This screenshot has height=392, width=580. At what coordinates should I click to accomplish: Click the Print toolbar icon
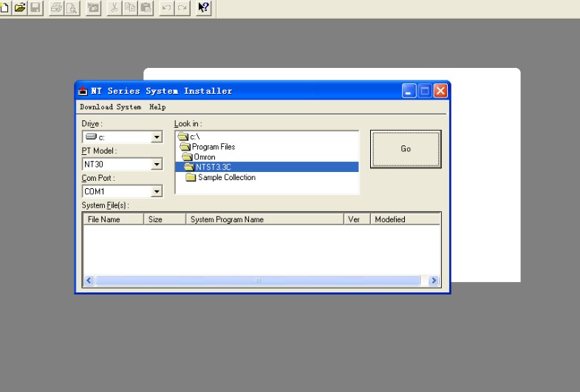(x=56, y=8)
